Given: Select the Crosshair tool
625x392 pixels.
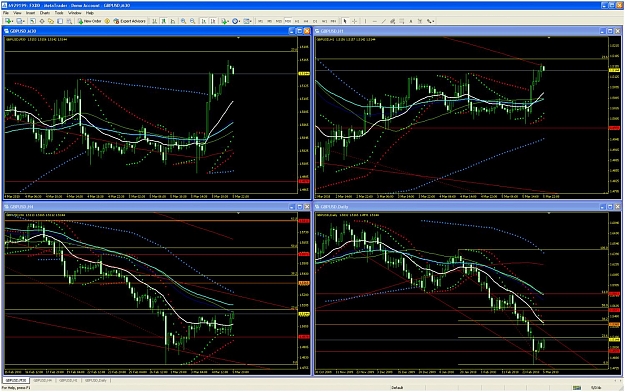Looking at the screenshot, I should pos(354,21).
